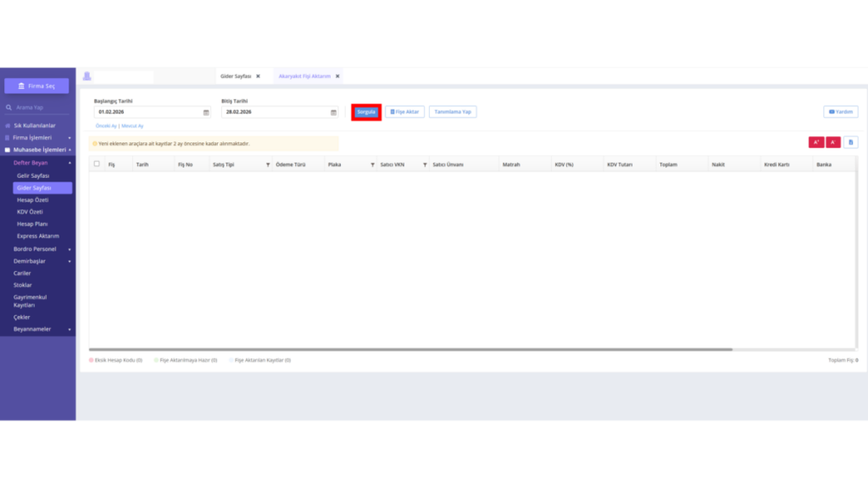Open the start date calendar picker icon

[206, 113]
